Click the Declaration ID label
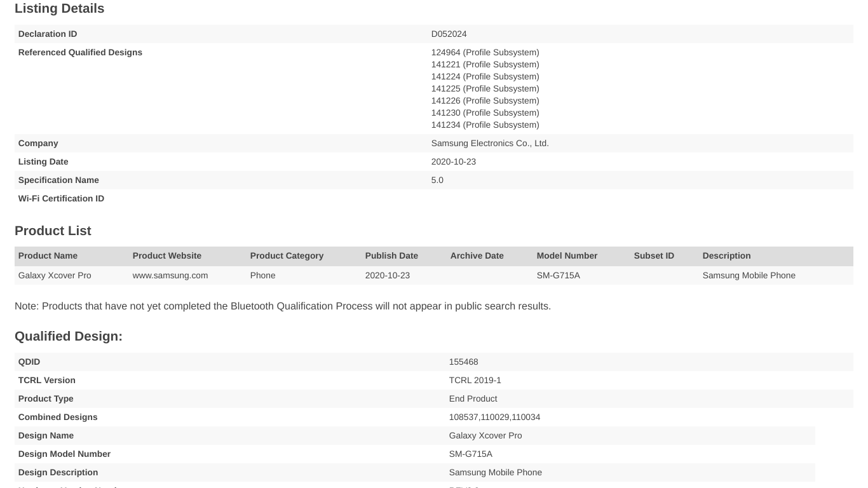Screen dimensions: 868x488 point(48,34)
